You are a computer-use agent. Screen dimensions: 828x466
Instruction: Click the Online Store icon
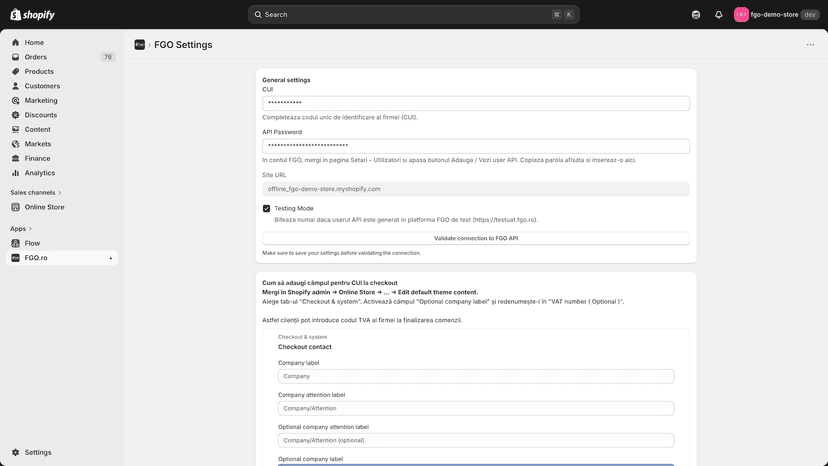click(x=15, y=207)
